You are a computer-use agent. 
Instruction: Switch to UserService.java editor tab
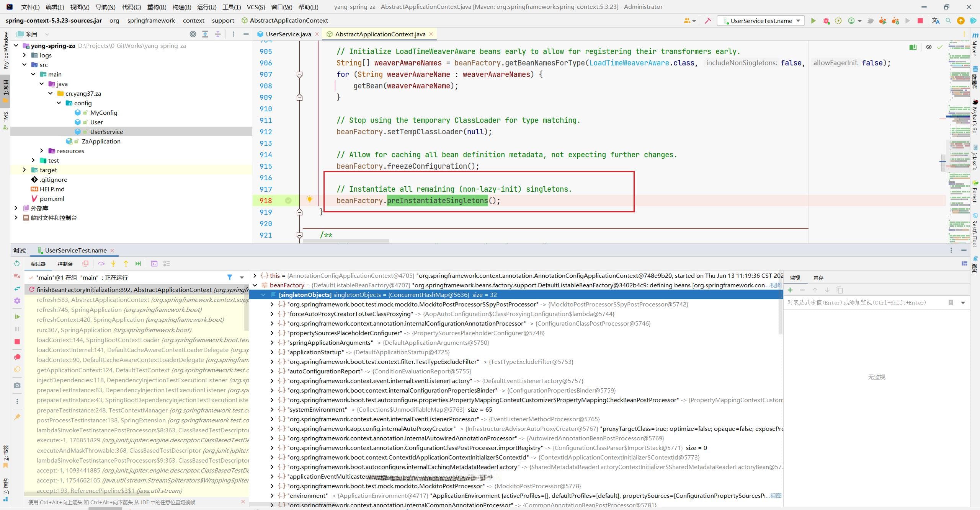pos(288,34)
